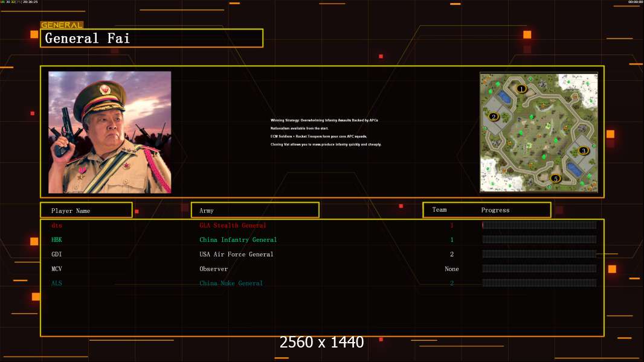Click team number for GDI
The image size is (644, 362).
(x=452, y=254)
